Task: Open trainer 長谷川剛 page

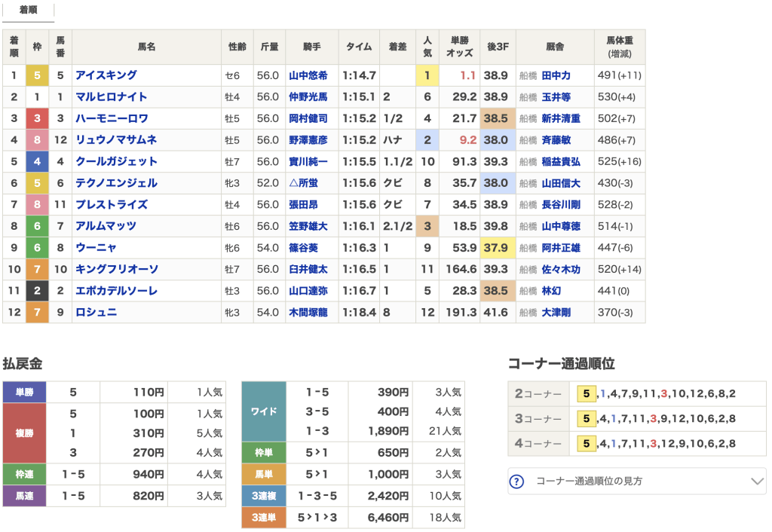Action: [561, 205]
